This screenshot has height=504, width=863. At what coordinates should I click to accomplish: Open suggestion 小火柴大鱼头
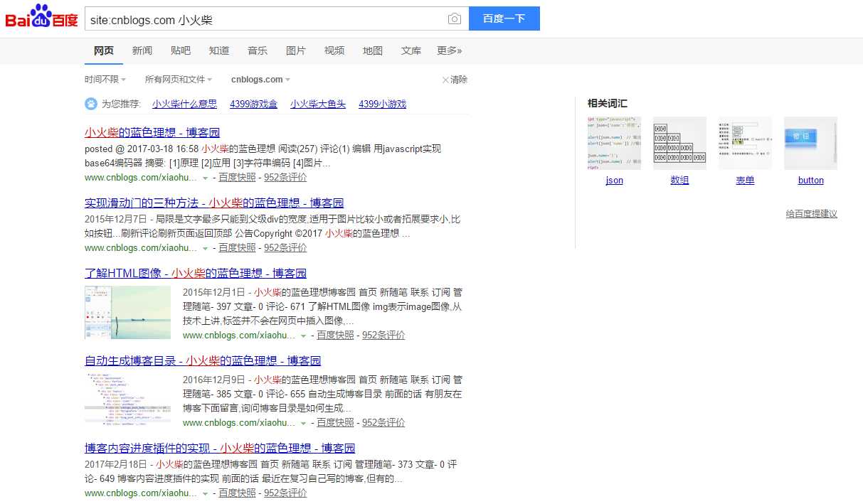[318, 104]
